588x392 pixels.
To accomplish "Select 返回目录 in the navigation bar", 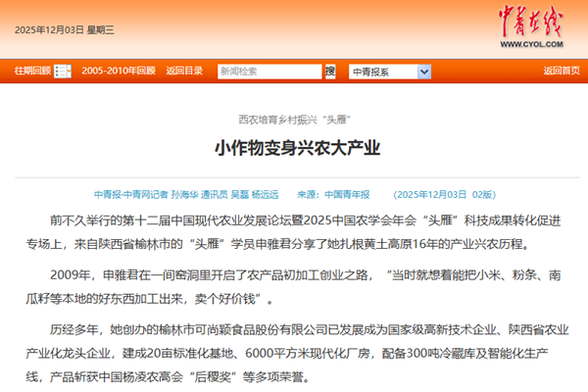I will point(184,71).
